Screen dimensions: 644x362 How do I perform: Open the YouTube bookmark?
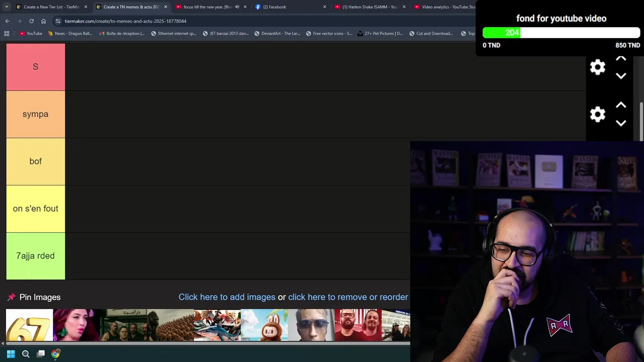tap(31, 34)
